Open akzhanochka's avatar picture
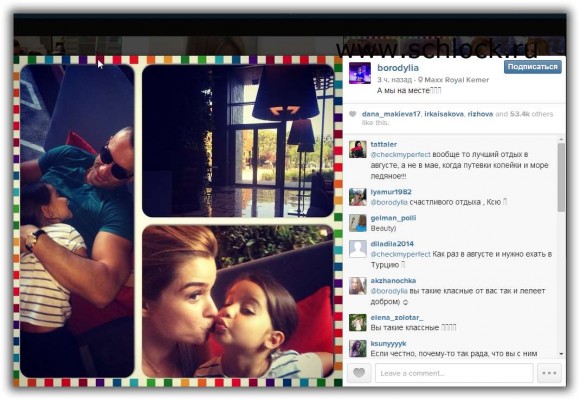This screenshot has width=580, height=400. [x=358, y=286]
